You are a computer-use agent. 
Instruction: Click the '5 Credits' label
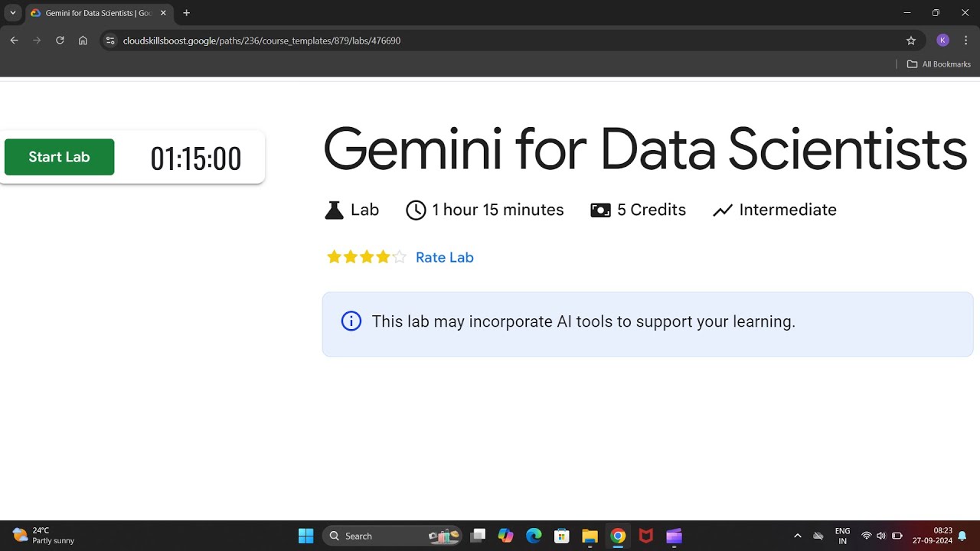pos(652,210)
